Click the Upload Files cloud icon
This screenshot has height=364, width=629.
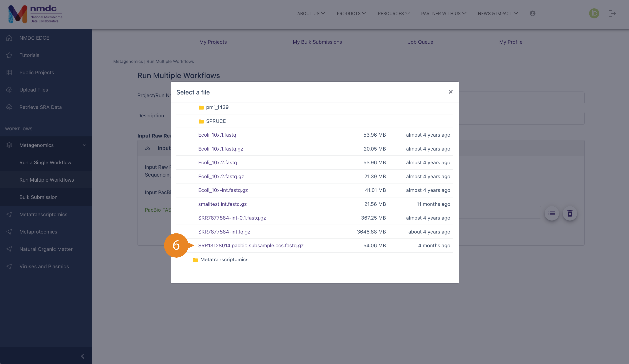(x=9, y=90)
